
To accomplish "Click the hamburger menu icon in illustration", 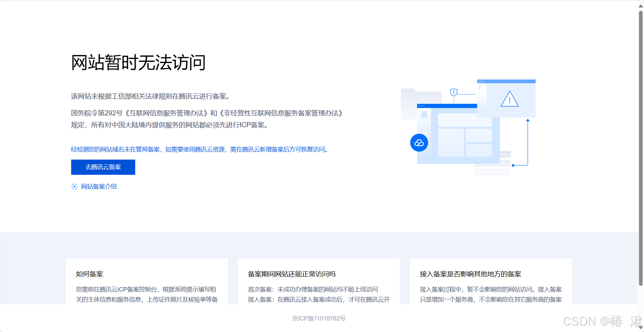I will click(x=424, y=114).
